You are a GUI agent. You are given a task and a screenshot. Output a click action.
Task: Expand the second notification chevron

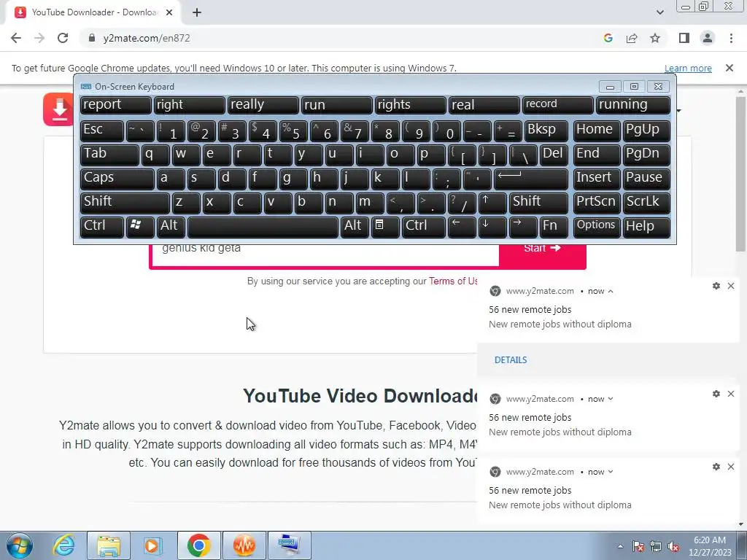pos(611,399)
